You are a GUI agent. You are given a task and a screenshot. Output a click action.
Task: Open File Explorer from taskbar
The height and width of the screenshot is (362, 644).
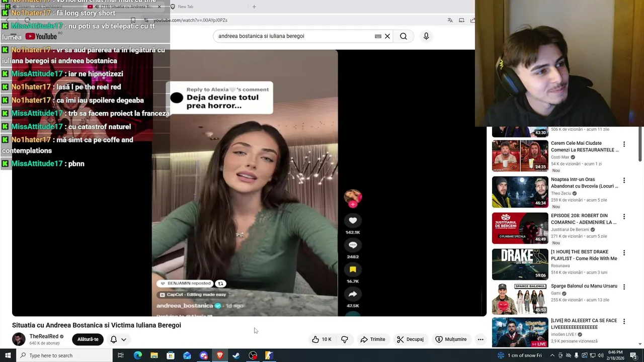[x=154, y=355]
